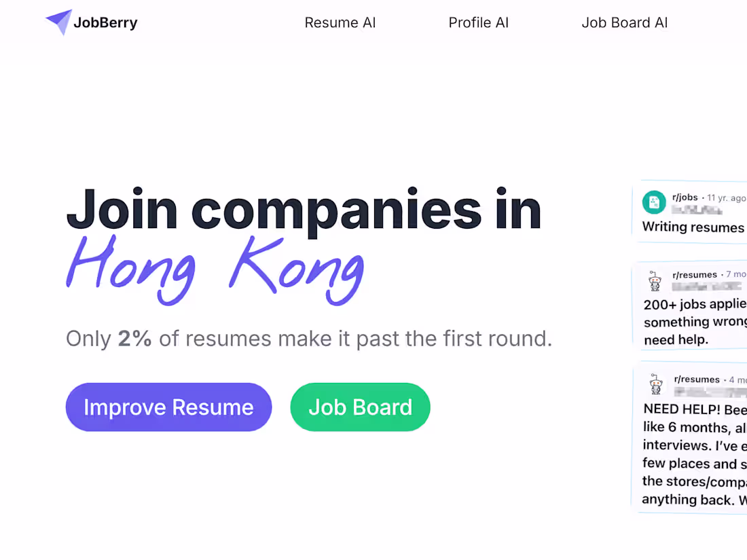
Task: Open Profile AI from the top navigation
Action: [x=479, y=22]
